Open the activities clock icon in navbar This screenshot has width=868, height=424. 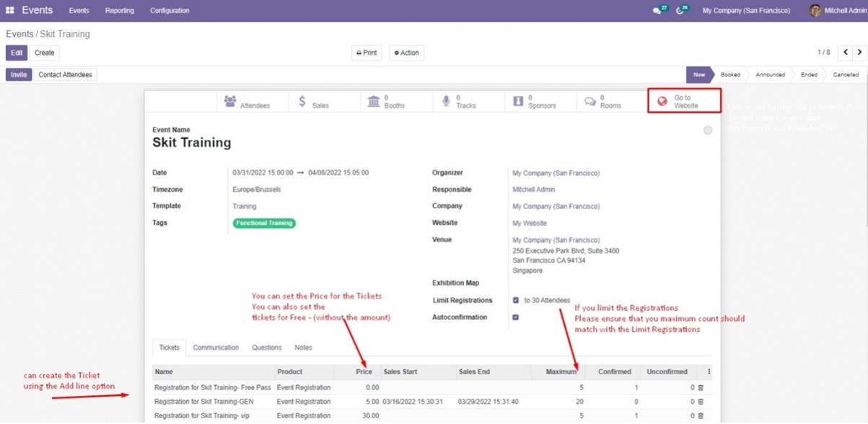coord(680,11)
